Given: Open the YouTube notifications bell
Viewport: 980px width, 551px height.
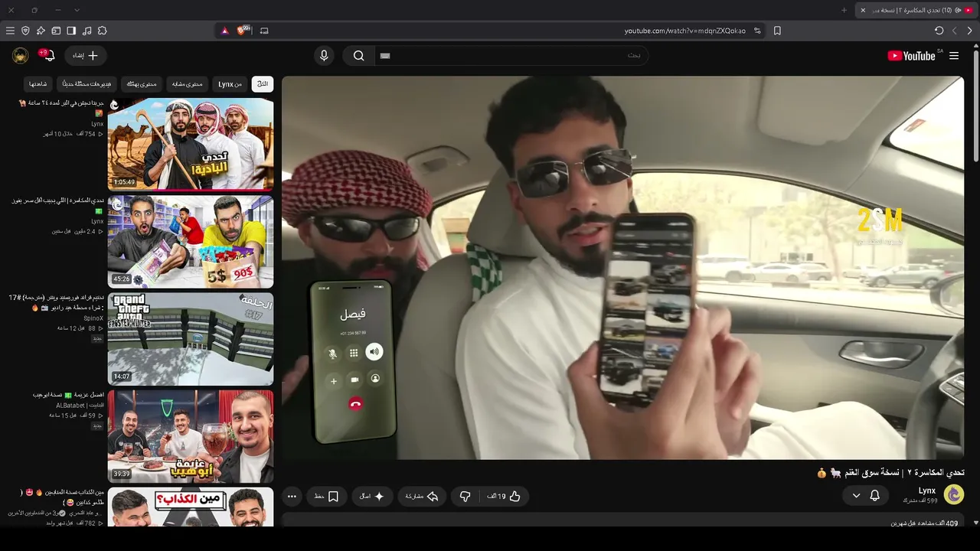Looking at the screenshot, I should (x=49, y=56).
